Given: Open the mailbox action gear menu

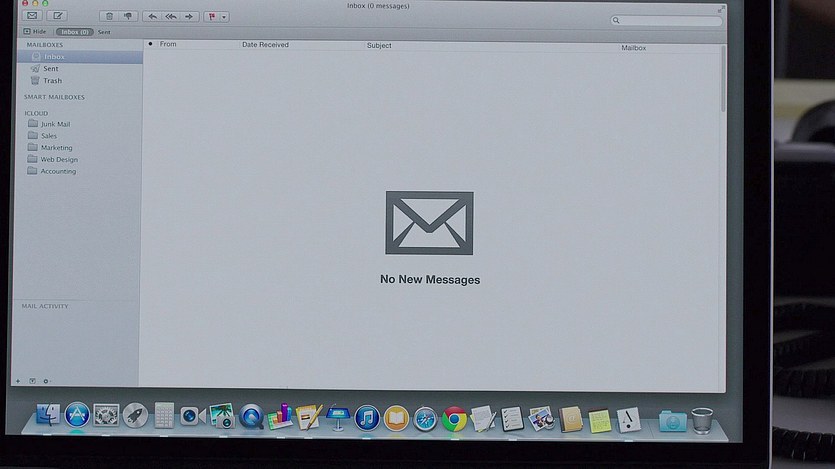Looking at the screenshot, I should coord(46,381).
